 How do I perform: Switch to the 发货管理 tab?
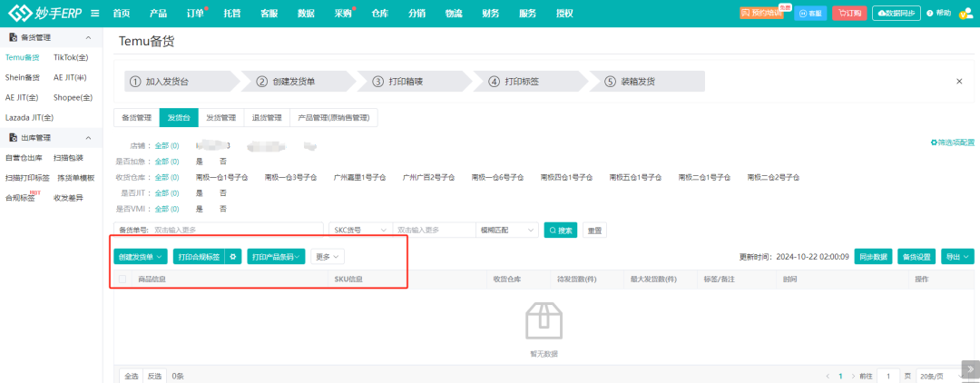pos(221,117)
